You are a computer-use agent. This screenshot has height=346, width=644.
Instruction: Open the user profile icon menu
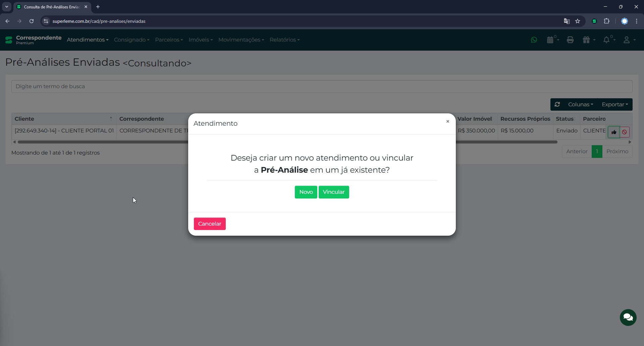click(x=627, y=40)
